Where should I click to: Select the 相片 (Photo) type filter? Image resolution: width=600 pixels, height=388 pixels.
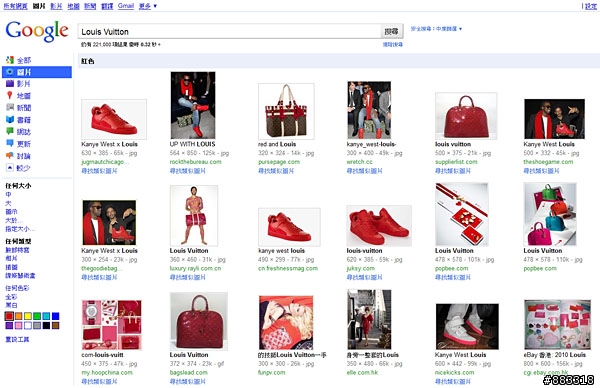pos(11,258)
